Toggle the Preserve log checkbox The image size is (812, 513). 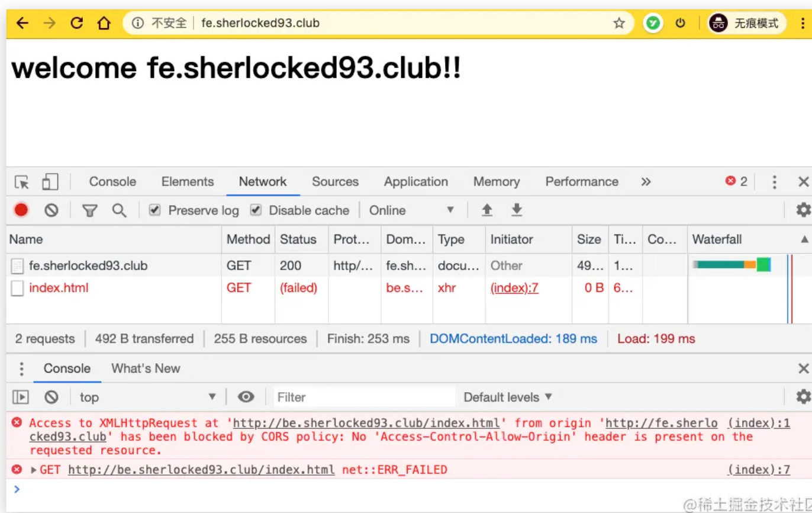155,210
